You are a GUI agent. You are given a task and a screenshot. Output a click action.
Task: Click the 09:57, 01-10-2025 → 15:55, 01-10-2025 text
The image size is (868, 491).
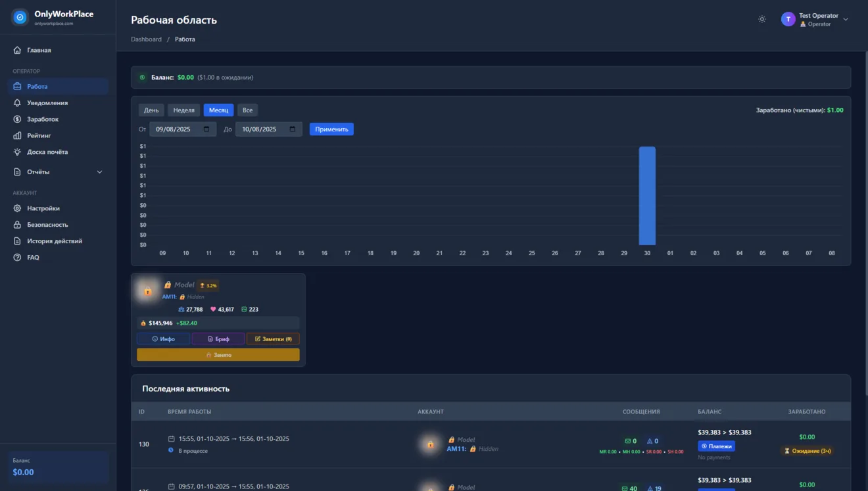point(234,486)
